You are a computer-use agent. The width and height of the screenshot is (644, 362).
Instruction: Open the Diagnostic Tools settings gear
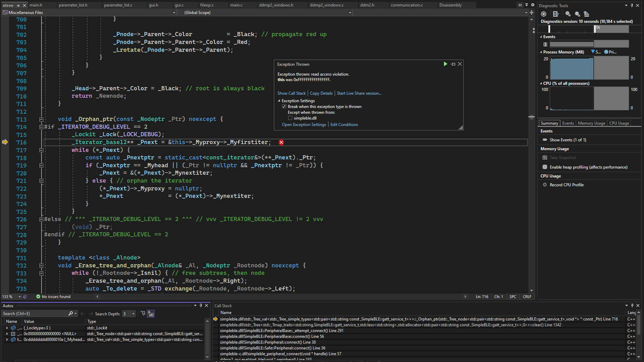tap(543, 14)
